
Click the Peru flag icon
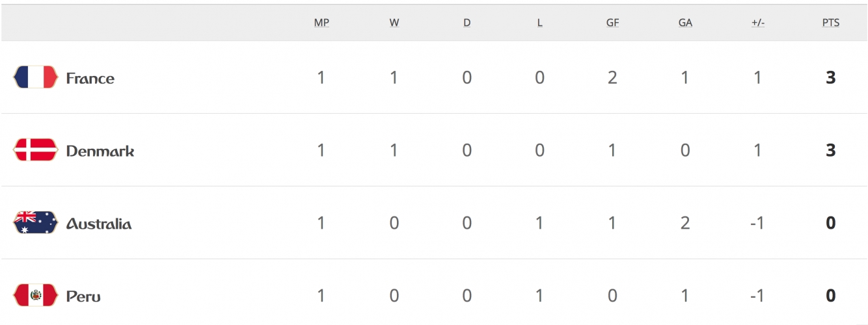(35, 296)
